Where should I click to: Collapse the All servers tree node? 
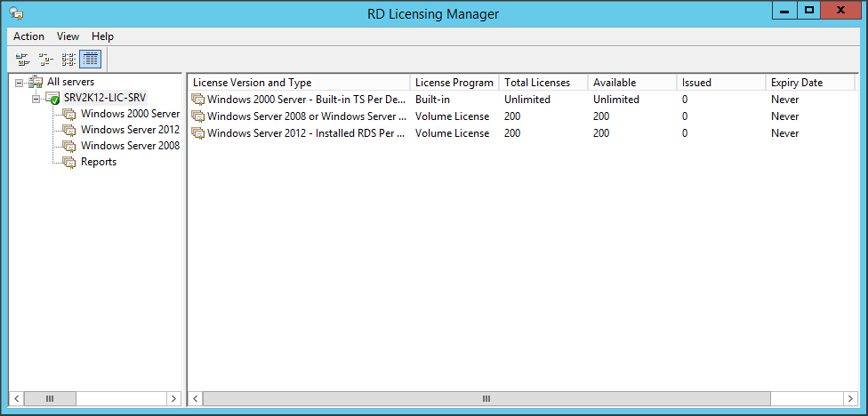point(20,83)
